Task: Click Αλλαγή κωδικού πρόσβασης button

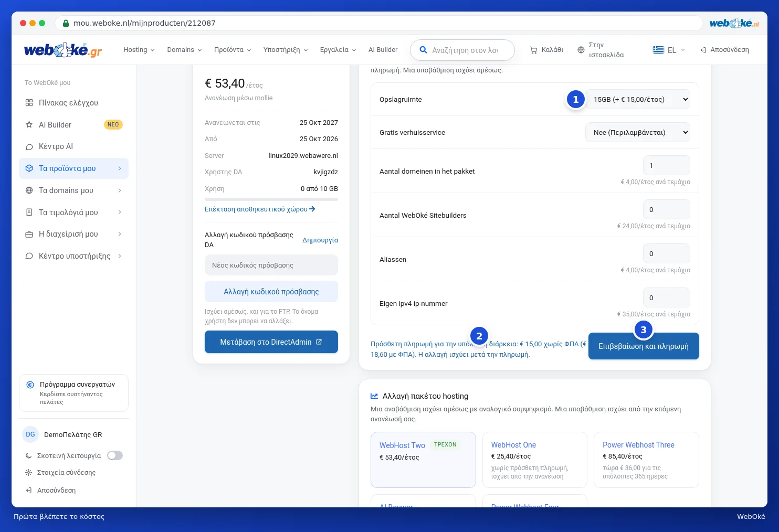Action: click(x=271, y=292)
